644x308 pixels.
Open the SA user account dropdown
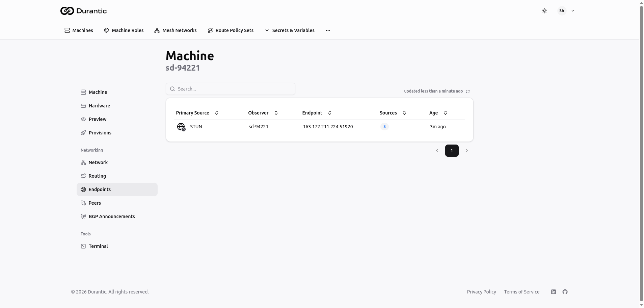(x=566, y=11)
